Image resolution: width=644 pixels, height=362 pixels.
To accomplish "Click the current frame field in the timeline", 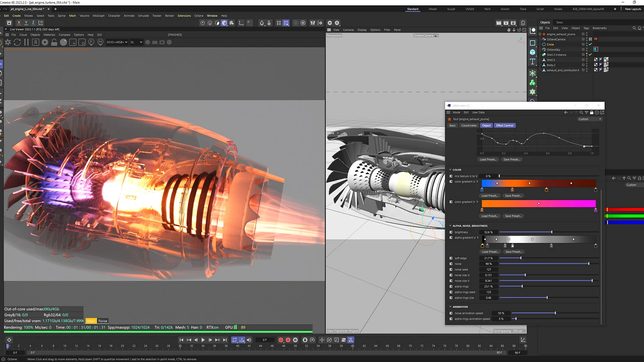I will pyautogui.click(x=265, y=340).
